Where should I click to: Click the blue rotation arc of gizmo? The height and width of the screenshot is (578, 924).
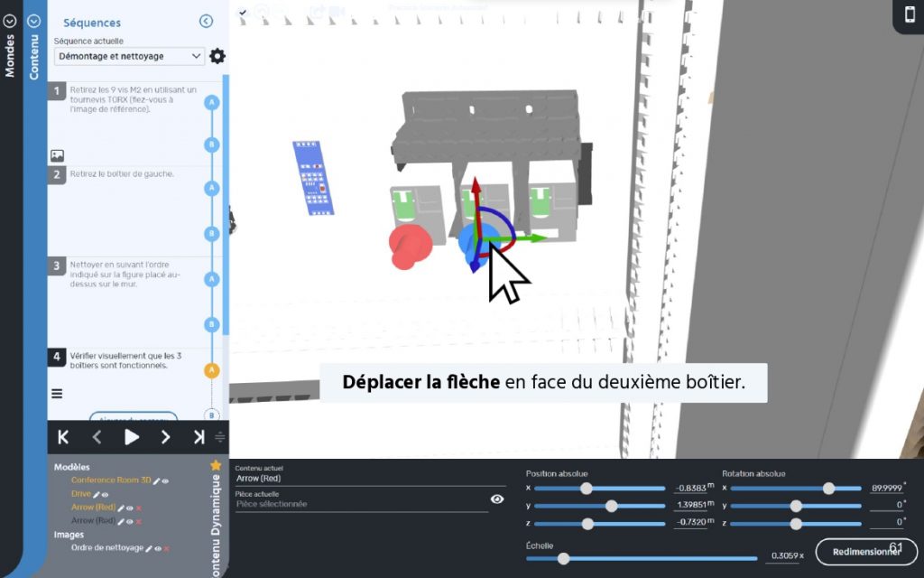tap(502, 217)
